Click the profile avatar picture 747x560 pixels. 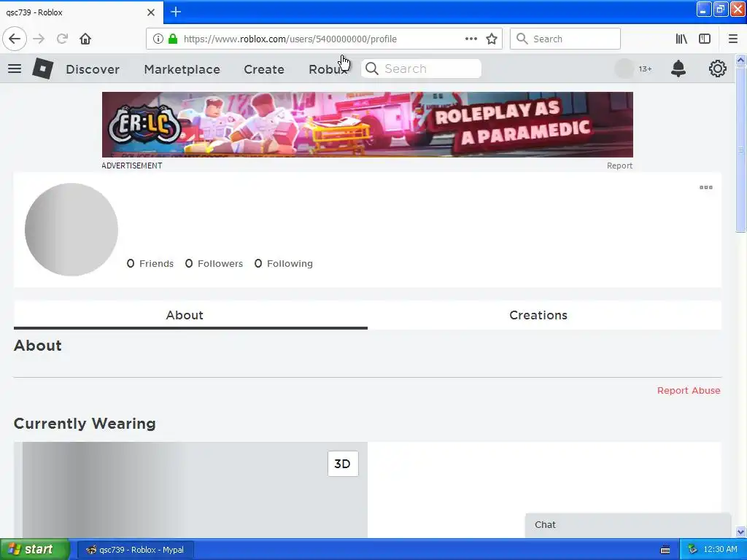click(71, 230)
